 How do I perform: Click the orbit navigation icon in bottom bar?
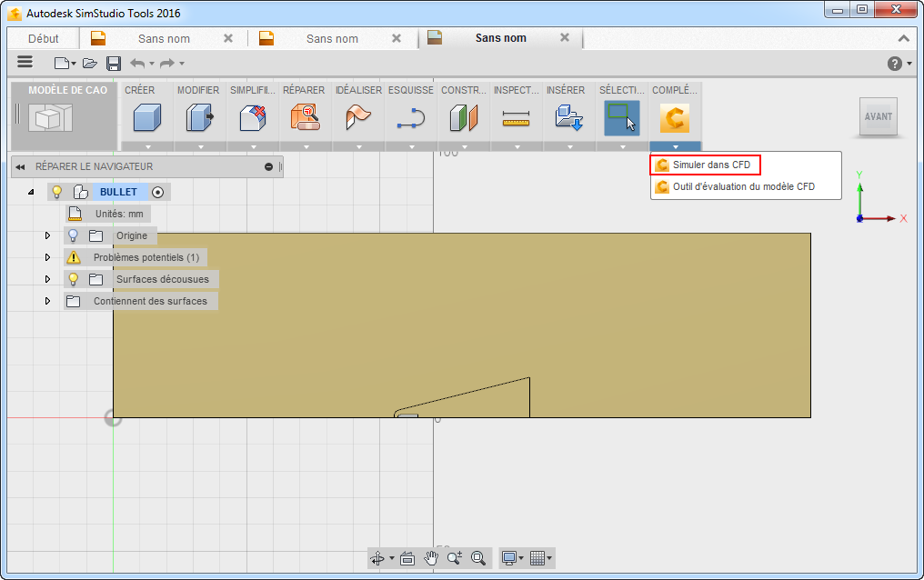(377, 557)
